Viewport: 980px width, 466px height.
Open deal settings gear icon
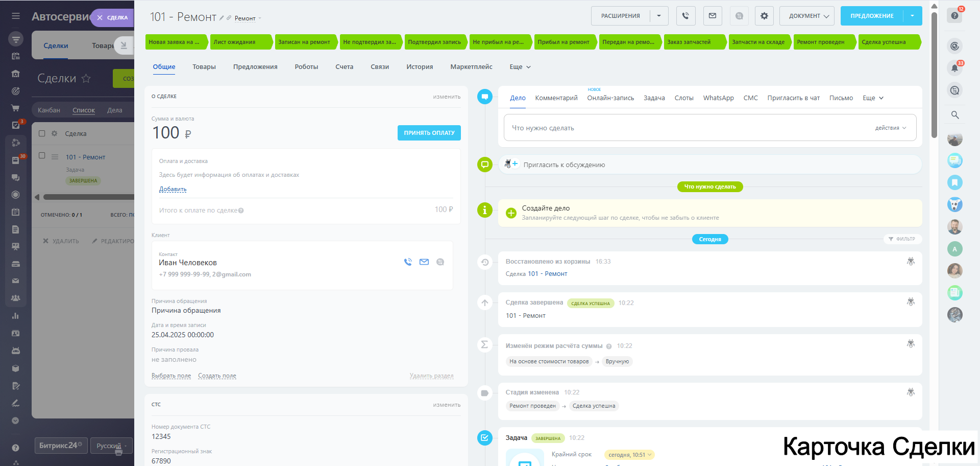pyautogui.click(x=764, y=16)
